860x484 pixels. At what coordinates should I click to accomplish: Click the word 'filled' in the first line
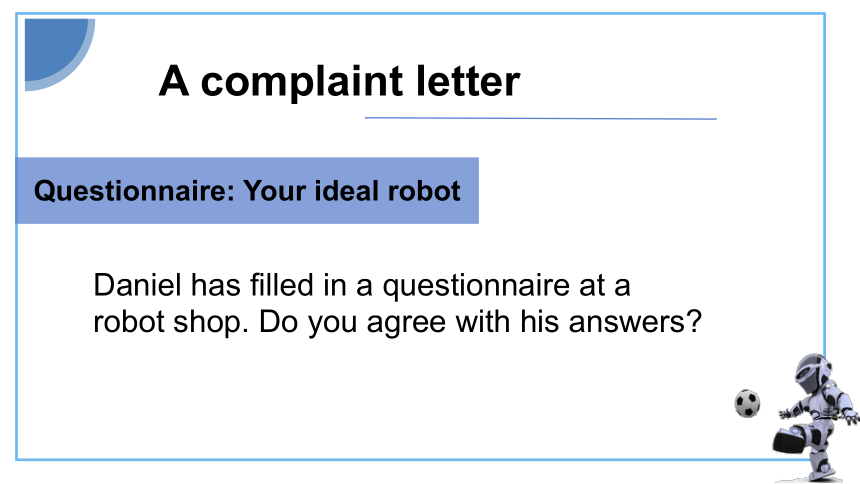click(x=281, y=285)
